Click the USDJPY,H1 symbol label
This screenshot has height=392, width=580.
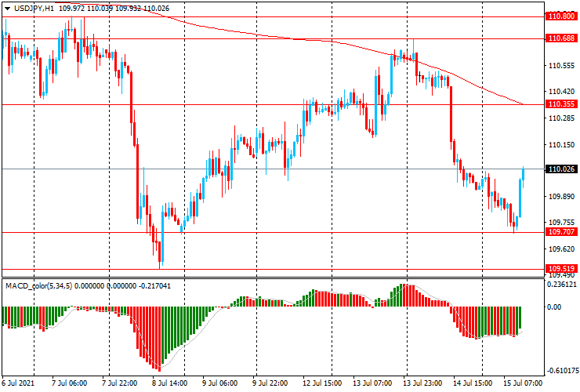34,9
